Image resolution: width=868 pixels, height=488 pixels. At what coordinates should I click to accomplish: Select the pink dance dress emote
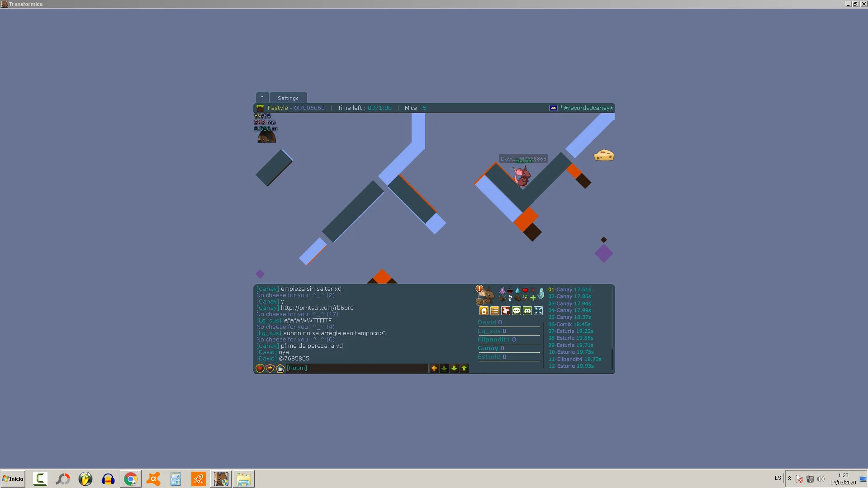(502, 290)
